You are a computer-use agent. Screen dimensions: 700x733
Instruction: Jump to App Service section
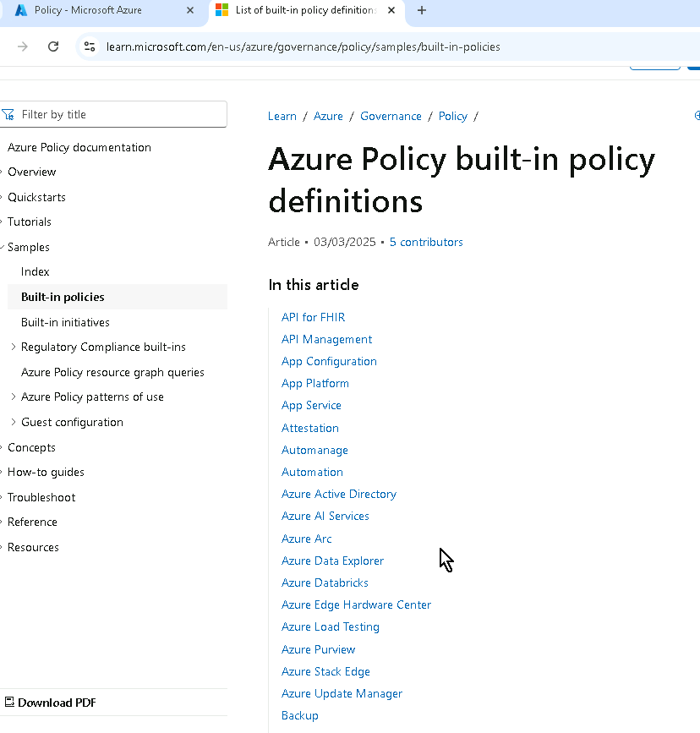click(311, 405)
